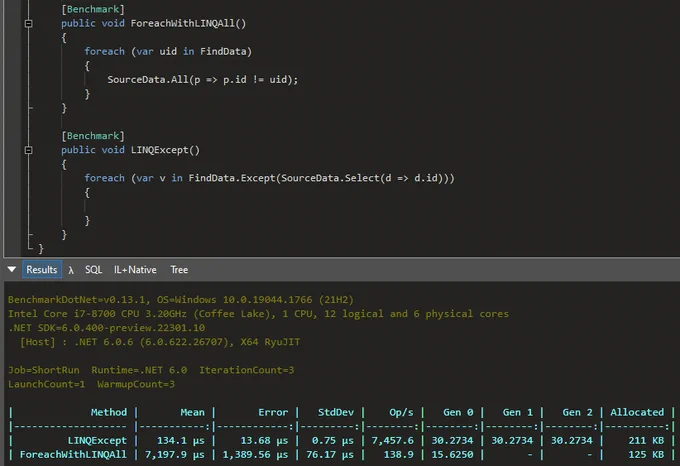Screen dimensions: 680x466
Task: Click the Job=ShortRun settings line
Action: [151, 370]
